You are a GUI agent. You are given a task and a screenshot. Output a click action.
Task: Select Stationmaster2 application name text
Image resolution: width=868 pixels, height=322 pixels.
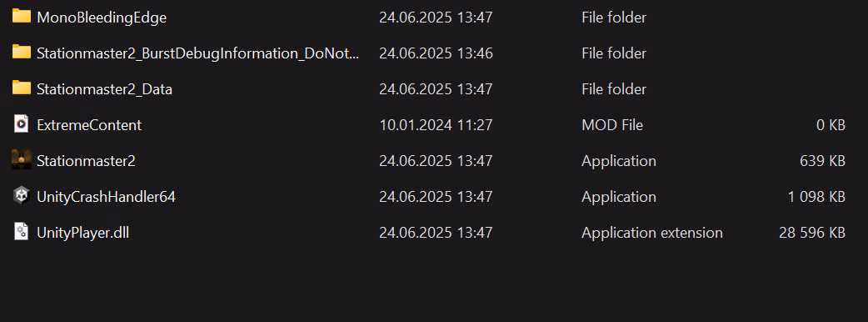click(86, 161)
